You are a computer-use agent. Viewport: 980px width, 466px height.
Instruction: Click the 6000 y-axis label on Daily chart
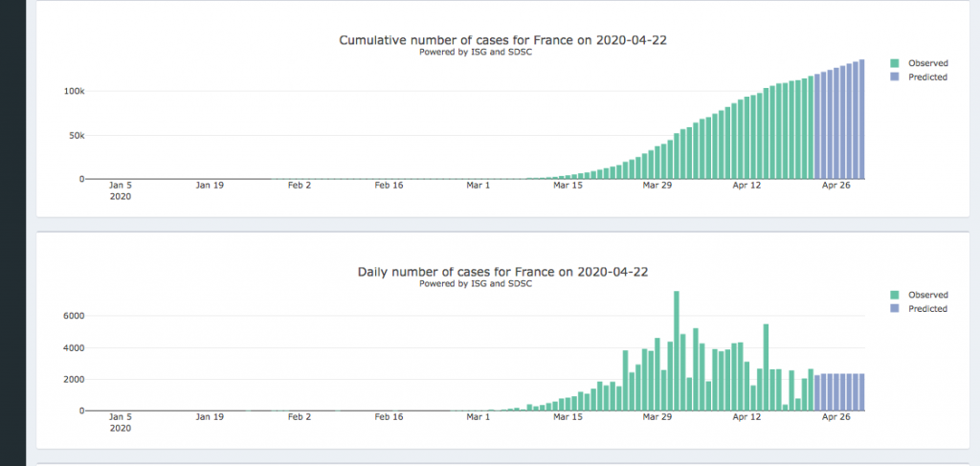(x=75, y=316)
